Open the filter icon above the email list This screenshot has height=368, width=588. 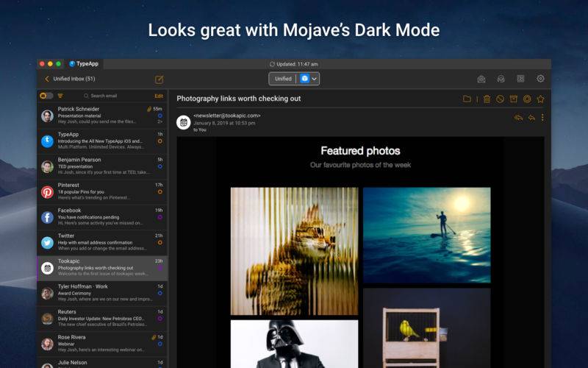point(60,96)
